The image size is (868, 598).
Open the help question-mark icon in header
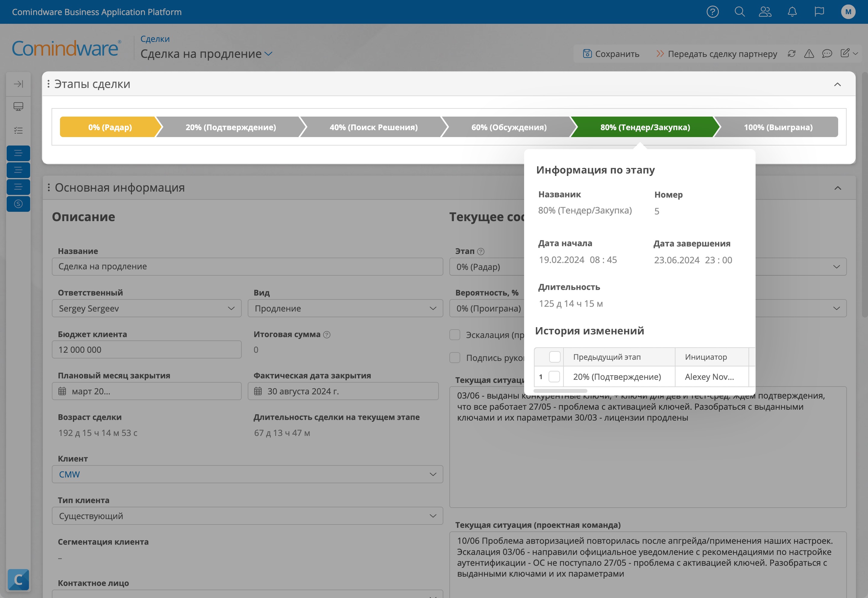click(712, 12)
